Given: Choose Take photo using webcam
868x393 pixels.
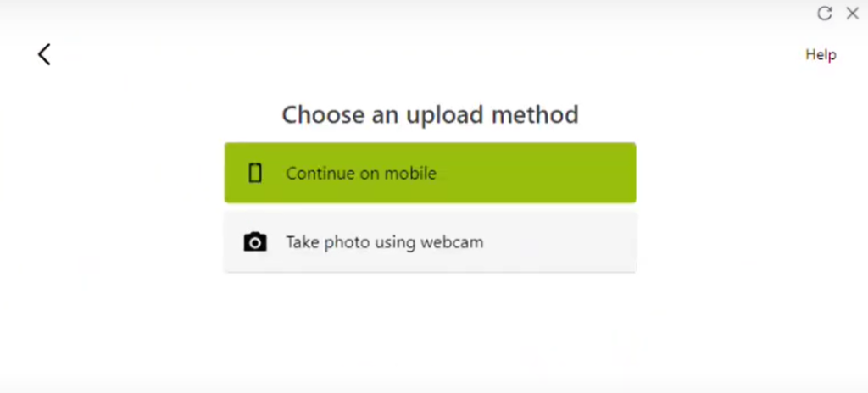Looking at the screenshot, I should click(x=430, y=242).
